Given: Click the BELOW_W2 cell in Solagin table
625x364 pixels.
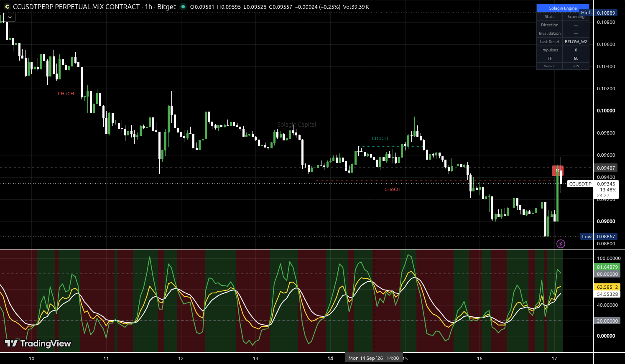Looking at the screenshot, I should tap(576, 42).
